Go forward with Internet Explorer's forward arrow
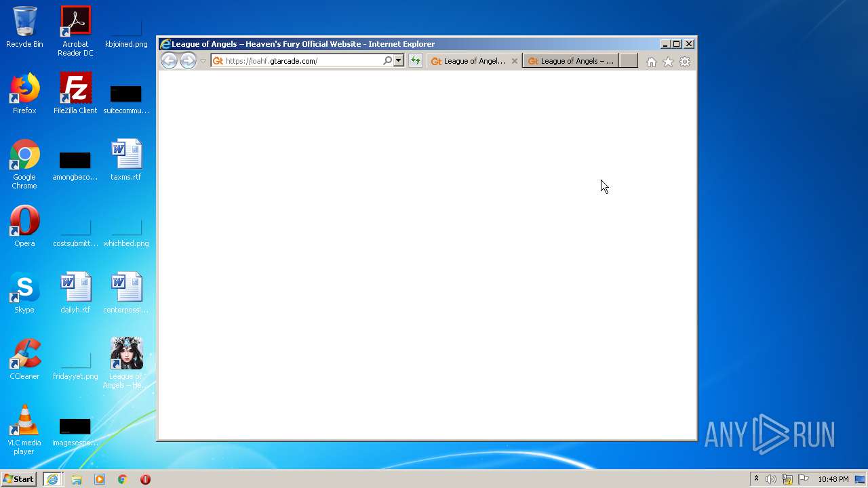Image resolution: width=868 pixels, height=488 pixels. click(188, 61)
